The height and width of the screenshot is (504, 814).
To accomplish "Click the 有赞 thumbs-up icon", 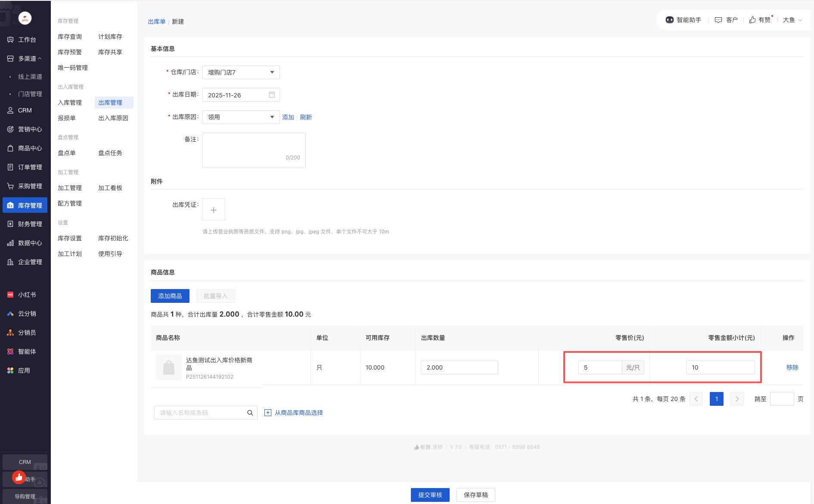I will (752, 20).
